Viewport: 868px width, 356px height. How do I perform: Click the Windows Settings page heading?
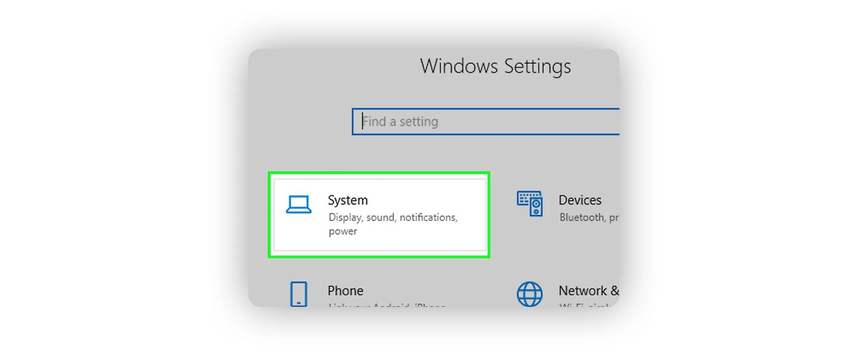click(495, 66)
